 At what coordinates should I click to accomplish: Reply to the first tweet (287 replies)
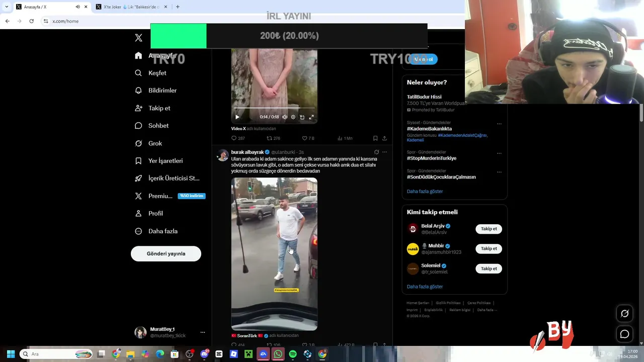click(x=238, y=138)
